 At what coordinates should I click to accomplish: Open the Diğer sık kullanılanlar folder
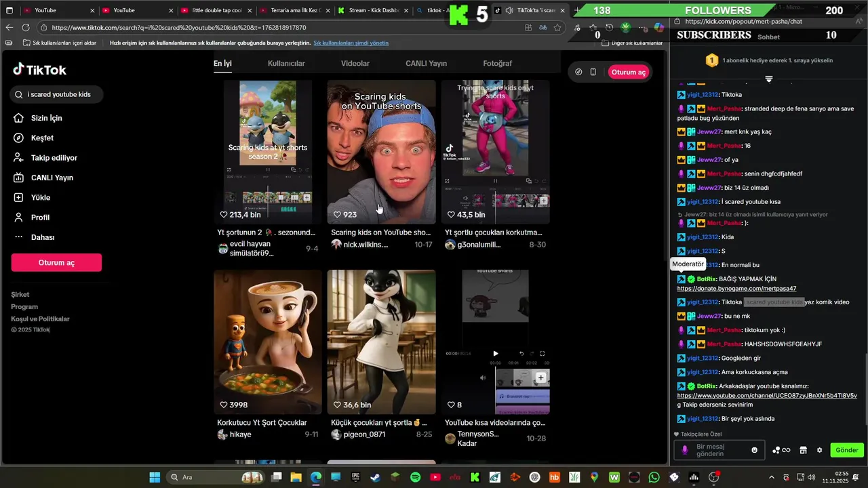[x=632, y=43]
